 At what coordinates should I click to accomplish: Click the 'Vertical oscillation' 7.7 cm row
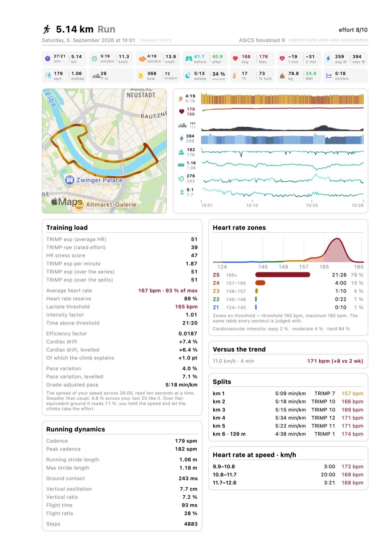[x=122, y=489]
